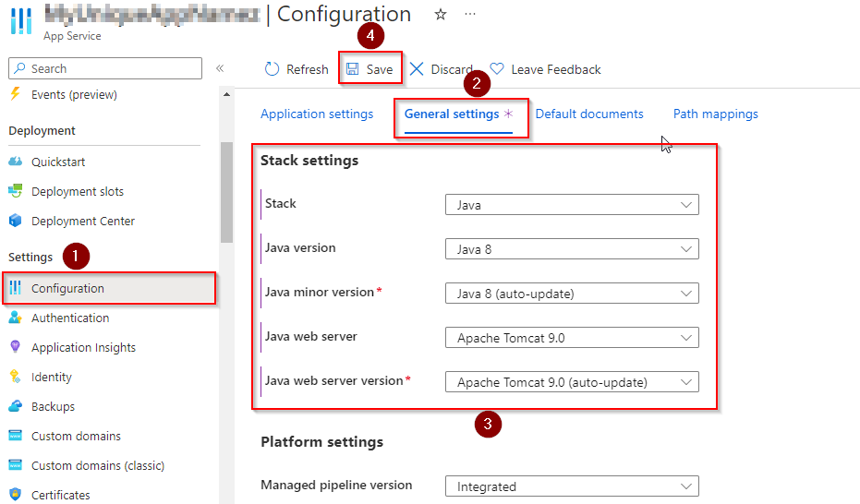Open the Stack dropdown showing Java
The width and height of the screenshot is (860, 504).
(x=572, y=205)
